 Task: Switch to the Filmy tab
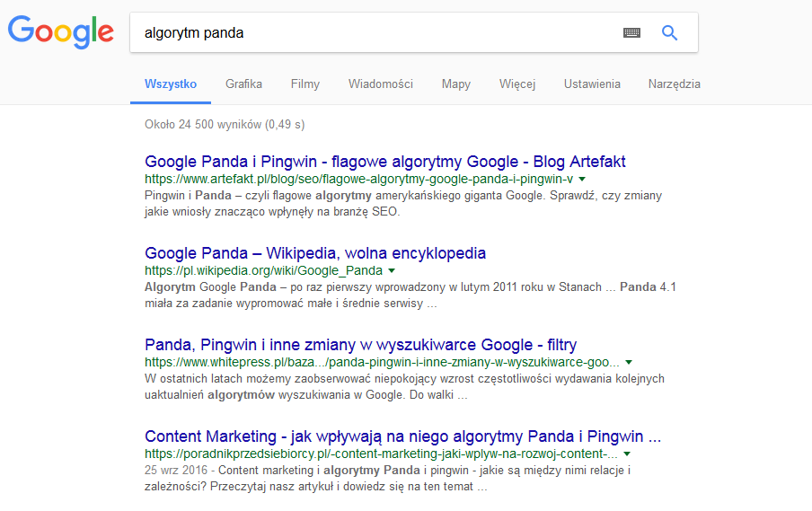[x=305, y=84]
